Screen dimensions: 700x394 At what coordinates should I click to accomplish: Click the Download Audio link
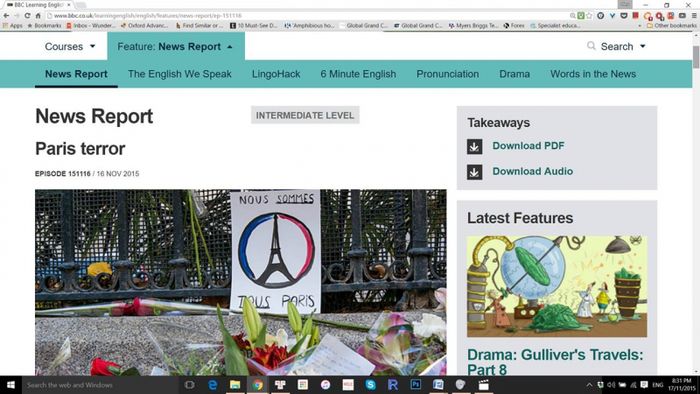[533, 171]
